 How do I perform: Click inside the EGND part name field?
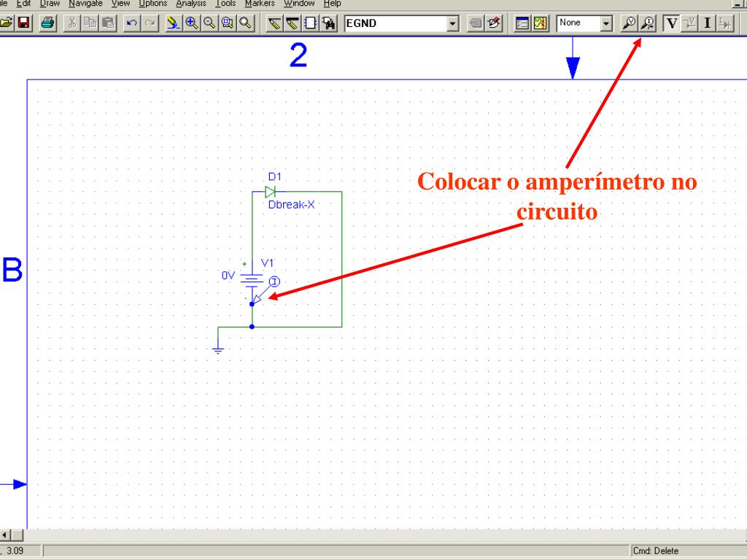tap(396, 23)
